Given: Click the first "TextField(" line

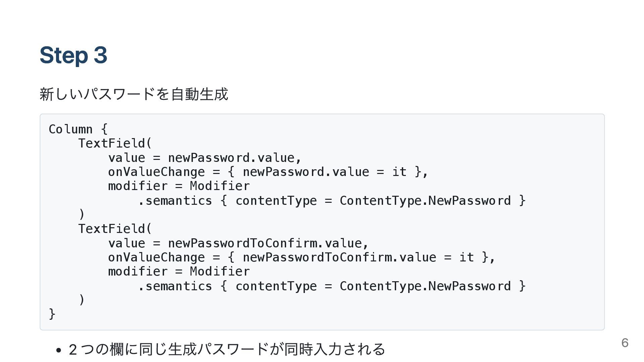Looking at the screenshot, I should coord(115,143).
